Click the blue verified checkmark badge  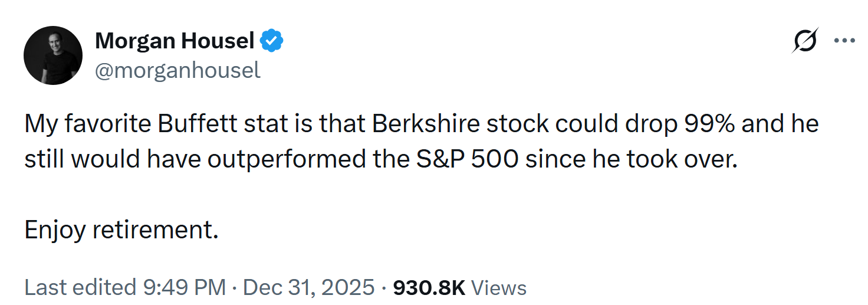pos(272,41)
